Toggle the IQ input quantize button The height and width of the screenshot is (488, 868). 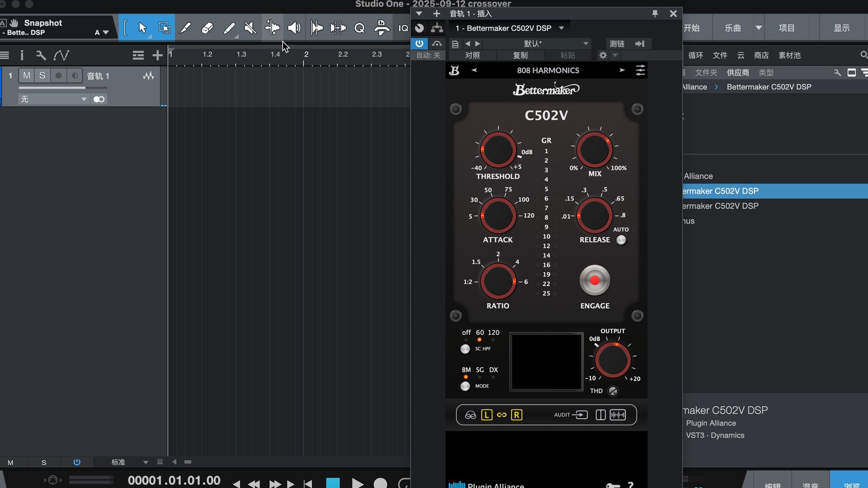tap(403, 28)
